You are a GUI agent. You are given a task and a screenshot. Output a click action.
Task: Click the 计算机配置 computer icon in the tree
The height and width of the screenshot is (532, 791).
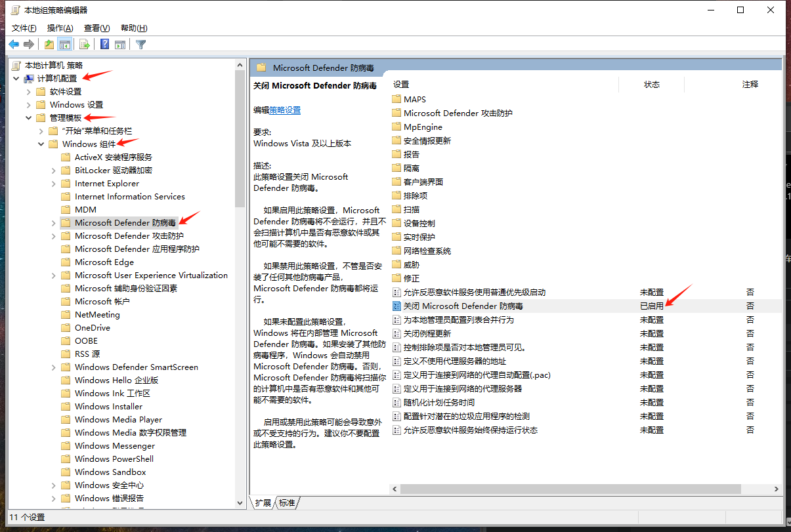(x=29, y=79)
